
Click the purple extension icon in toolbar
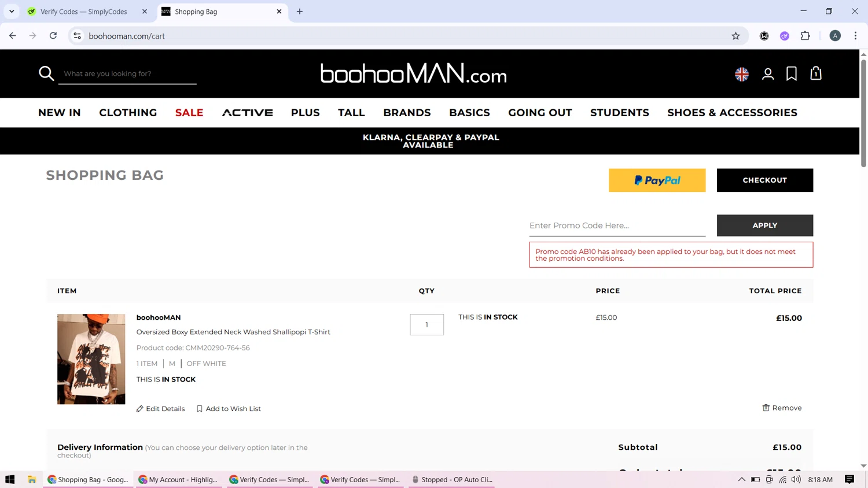785,36
